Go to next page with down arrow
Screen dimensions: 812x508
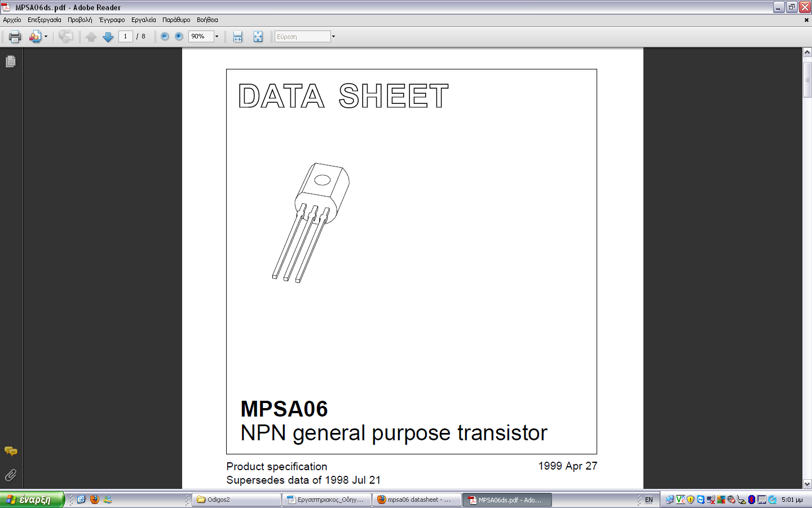click(108, 37)
